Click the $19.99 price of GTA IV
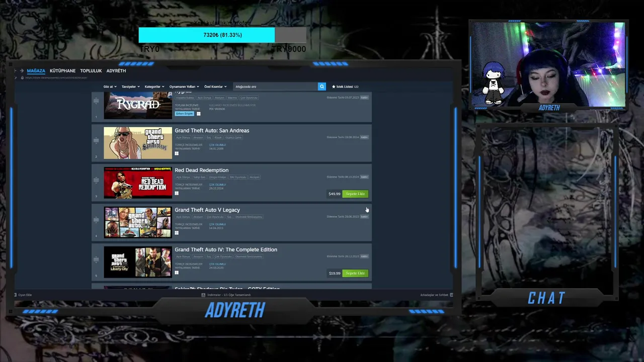644x362 pixels. [x=334, y=273]
